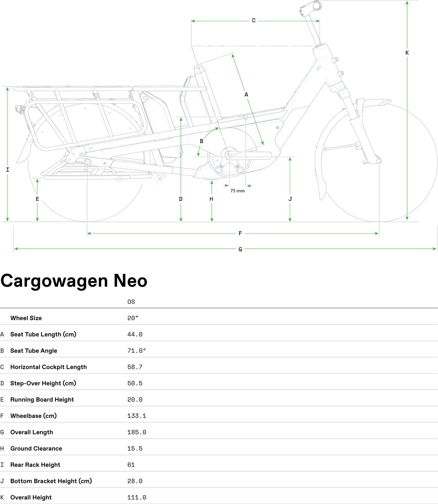The image size is (438, 504).
Task: Click the 75 mm annotation in diagram
Action: point(237,191)
